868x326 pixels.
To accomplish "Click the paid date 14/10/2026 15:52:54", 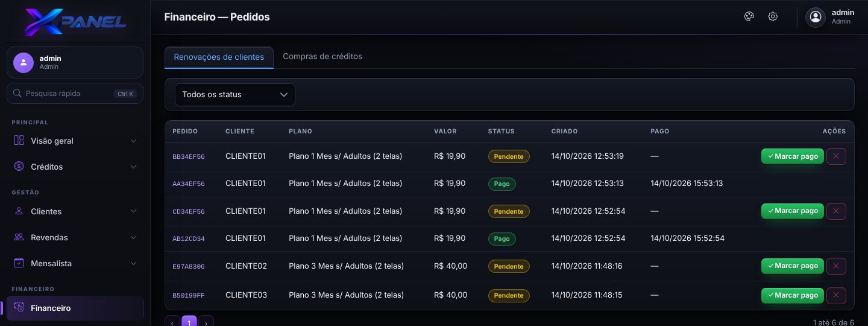I will 688,238.
